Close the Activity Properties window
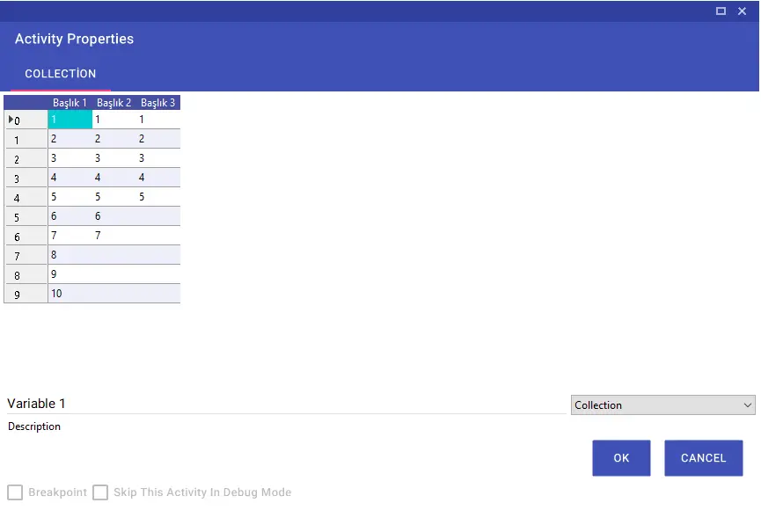This screenshot has height=532, width=761. coord(742,11)
